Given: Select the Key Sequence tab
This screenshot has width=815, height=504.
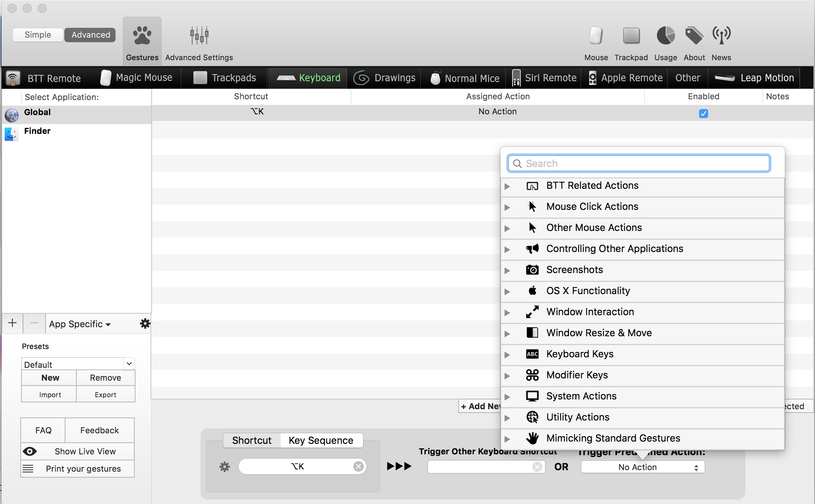Looking at the screenshot, I should click(321, 440).
